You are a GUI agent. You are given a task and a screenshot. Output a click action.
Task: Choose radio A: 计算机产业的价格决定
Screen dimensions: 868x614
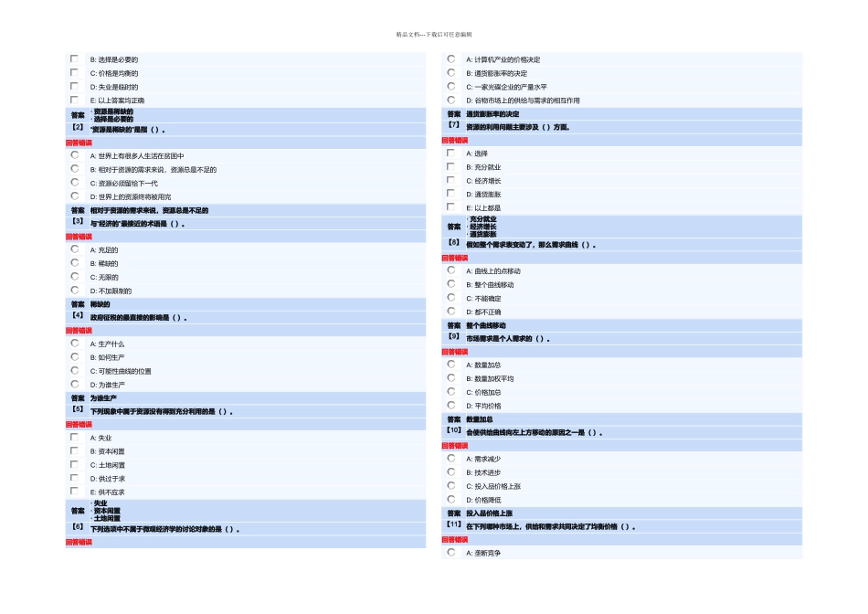click(451, 58)
